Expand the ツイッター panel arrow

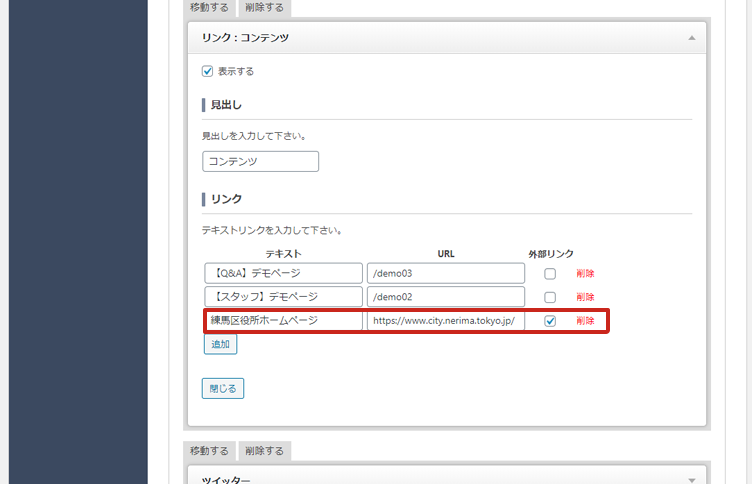tap(691, 479)
